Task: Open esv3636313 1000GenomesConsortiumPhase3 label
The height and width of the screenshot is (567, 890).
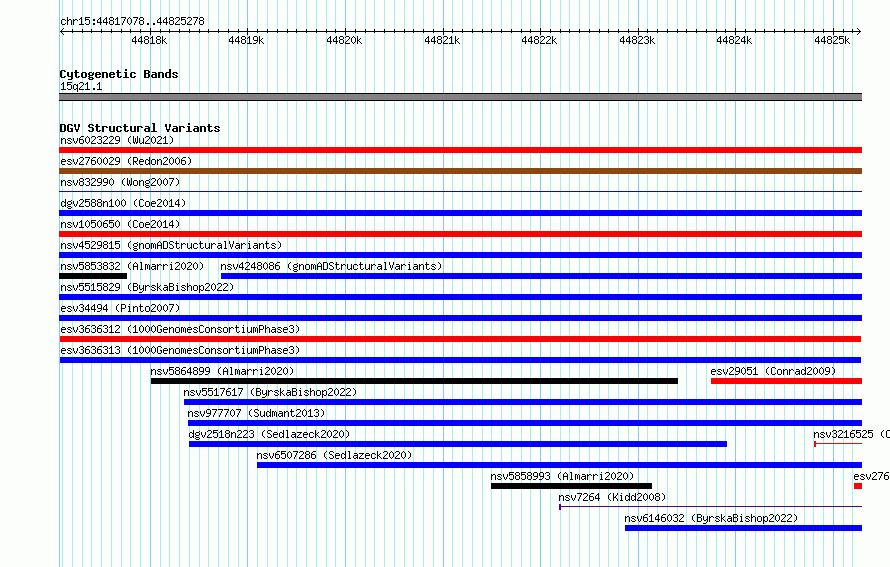Action: point(180,350)
